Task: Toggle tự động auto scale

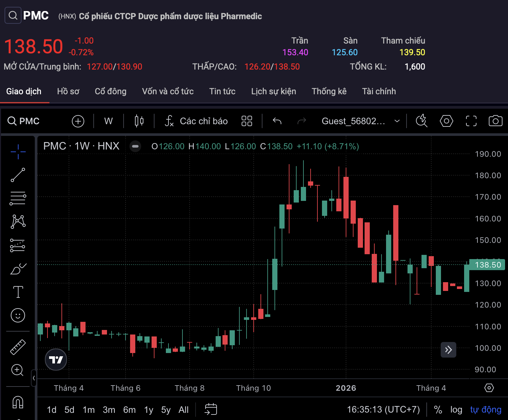Action: [x=486, y=410]
